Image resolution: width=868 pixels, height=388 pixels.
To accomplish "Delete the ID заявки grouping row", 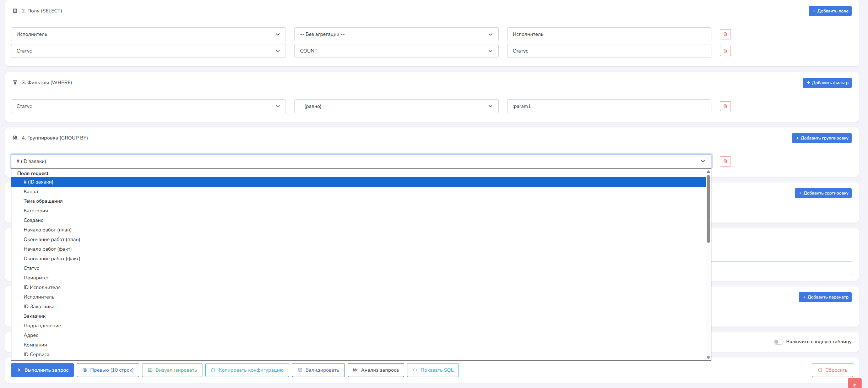I will [x=725, y=162].
